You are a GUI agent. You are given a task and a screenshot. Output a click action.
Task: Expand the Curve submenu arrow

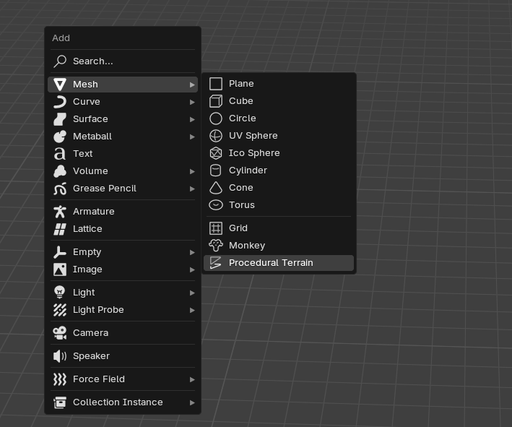tap(192, 102)
